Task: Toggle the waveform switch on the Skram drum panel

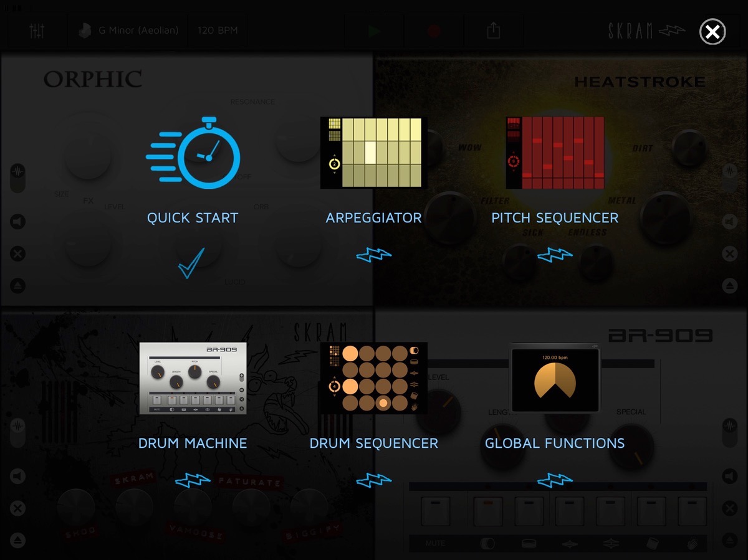Action: (18, 433)
